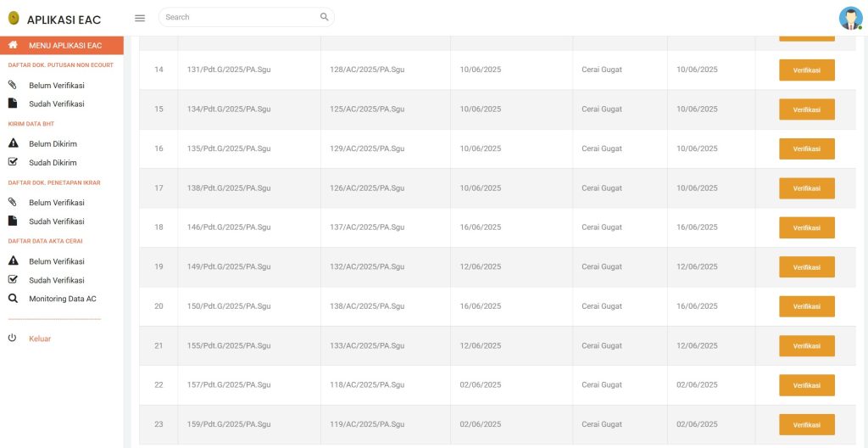Click checkmark icon for Sudah Dikirim
The width and height of the screenshot is (868, 448).
[x=13, y=162]
